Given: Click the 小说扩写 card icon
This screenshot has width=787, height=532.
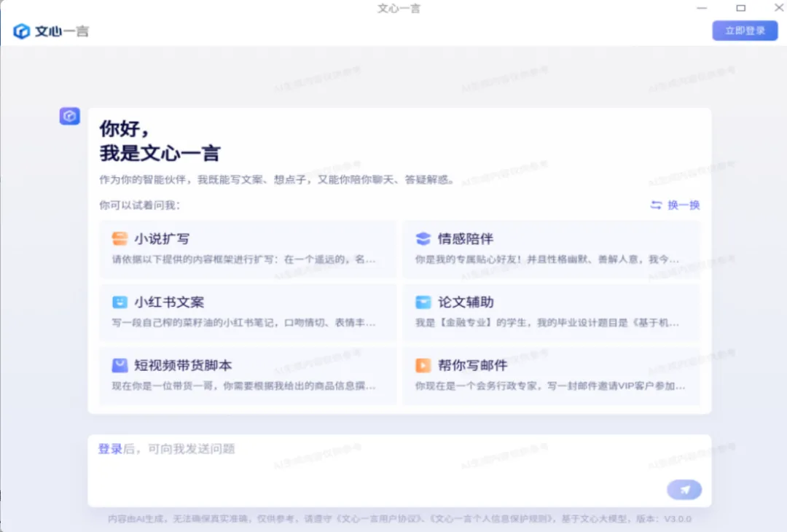Looking at the screenshot, I should point(120,238).
